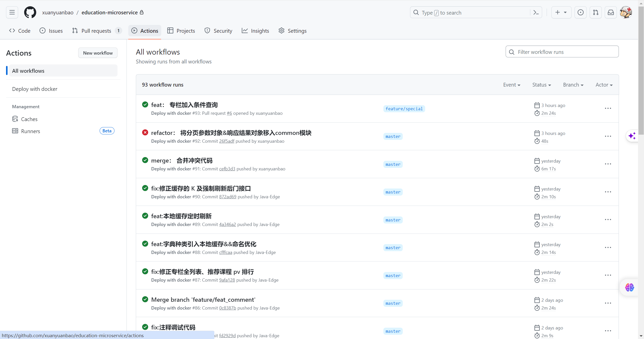This screenshot has height=339, width=644.
Task: Select the Projects tab
Action: pyautogui.click(x=186, y=30)
